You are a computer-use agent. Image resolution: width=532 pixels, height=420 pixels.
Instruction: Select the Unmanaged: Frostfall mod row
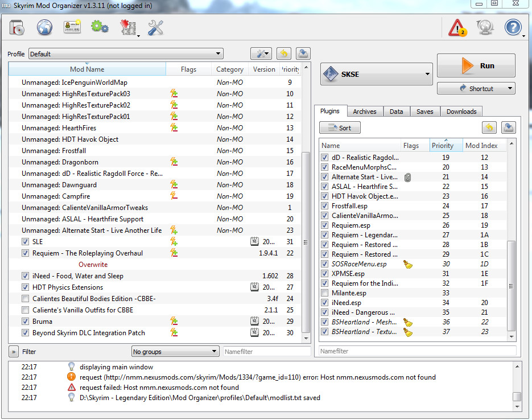[155, 151]
